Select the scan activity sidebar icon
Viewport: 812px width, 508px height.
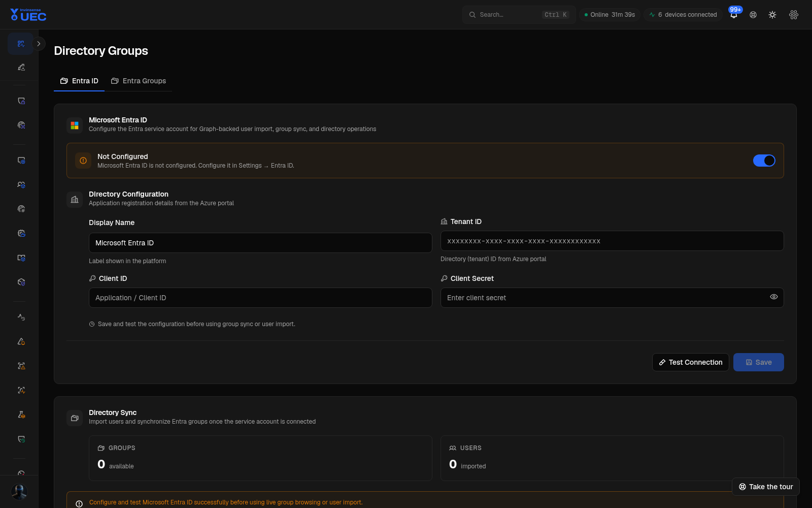tap(21, 390)
